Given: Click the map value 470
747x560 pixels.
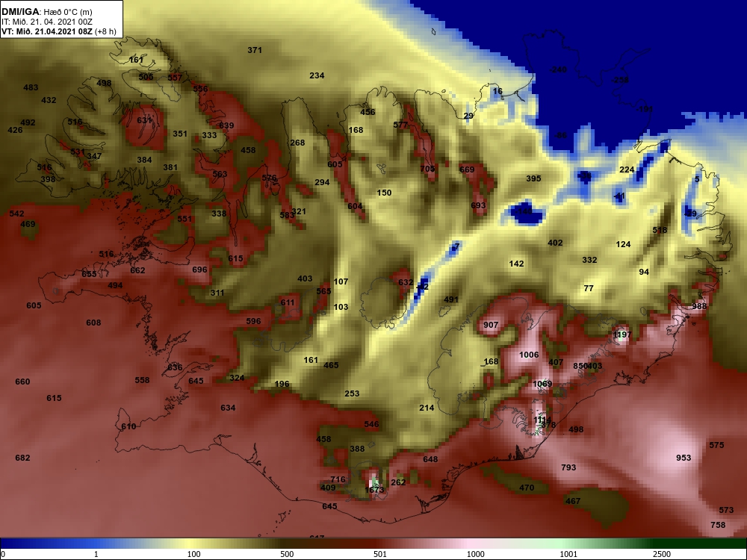Looking at the screenshot, I should (x=527, y=488).
